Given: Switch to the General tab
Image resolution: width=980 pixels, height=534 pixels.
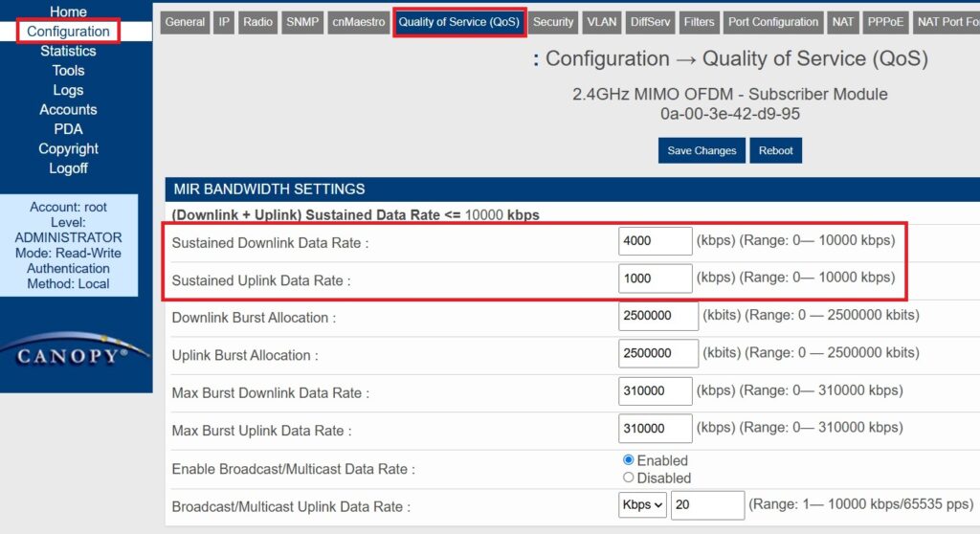Looking at the screenshot, I should tap(185, 22).
